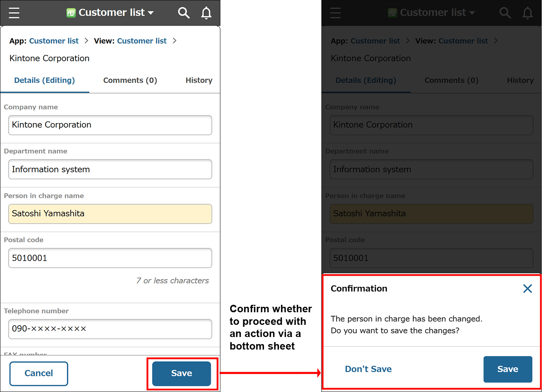This screenshot has height=392, width=550.
Task: Click the chevron after App: Customer list
Action: tap(86, 41)
